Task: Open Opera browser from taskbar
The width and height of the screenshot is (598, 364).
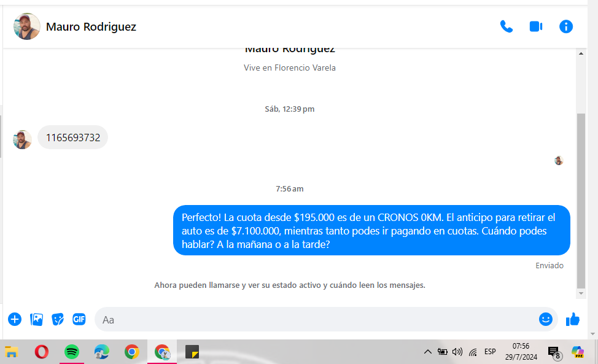Action: click(42, 352)
